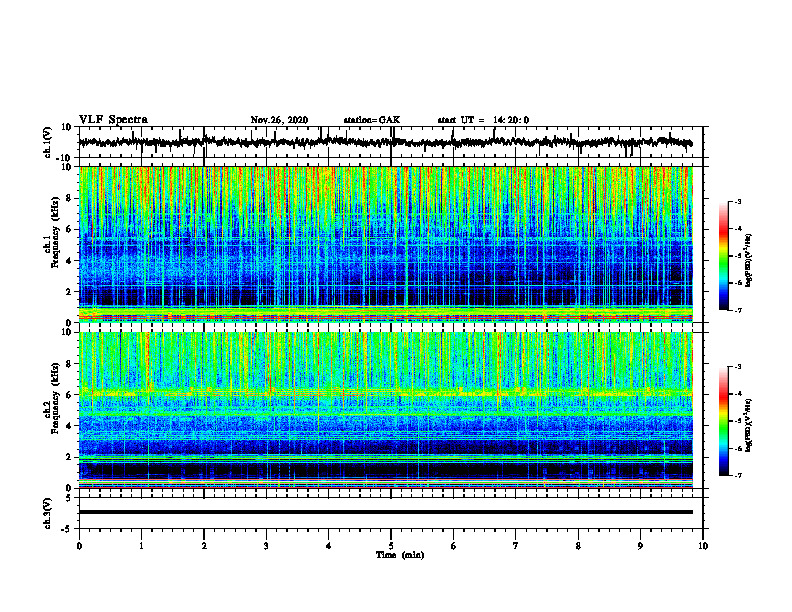The image size is (792, 612).
Task: Click the "VLF Spectra" plot title
Action: [113, 120]
